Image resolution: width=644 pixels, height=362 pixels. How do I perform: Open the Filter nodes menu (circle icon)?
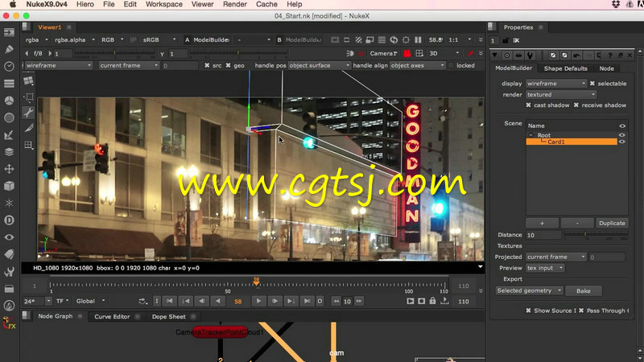click(x=9, y=117)
